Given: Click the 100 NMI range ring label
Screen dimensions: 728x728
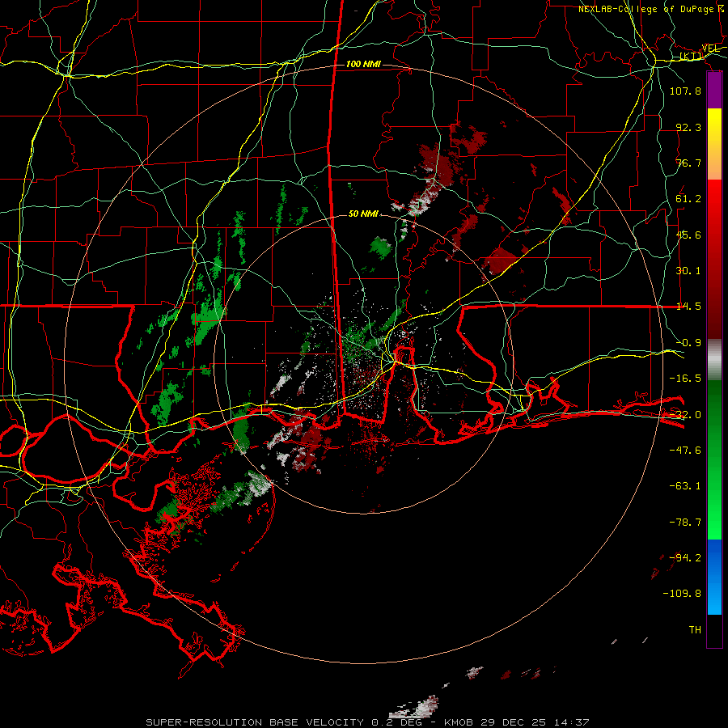Looking at the screenshot, I should 363,64.
